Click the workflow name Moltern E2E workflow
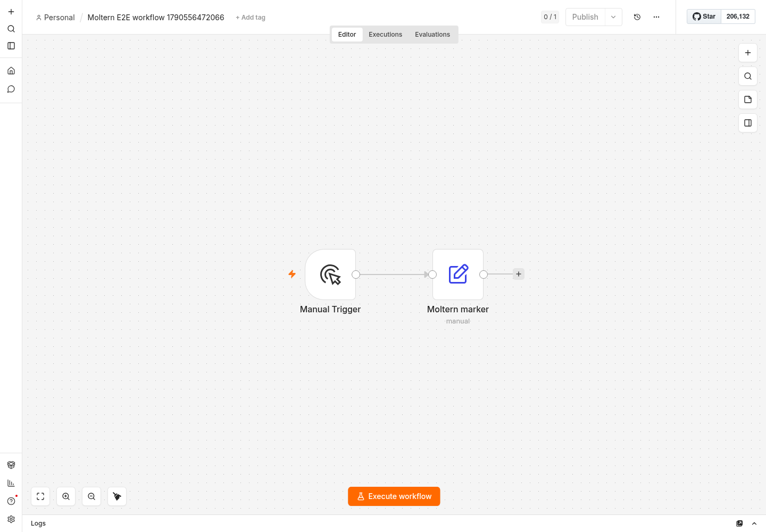 (x=156, y=18)
